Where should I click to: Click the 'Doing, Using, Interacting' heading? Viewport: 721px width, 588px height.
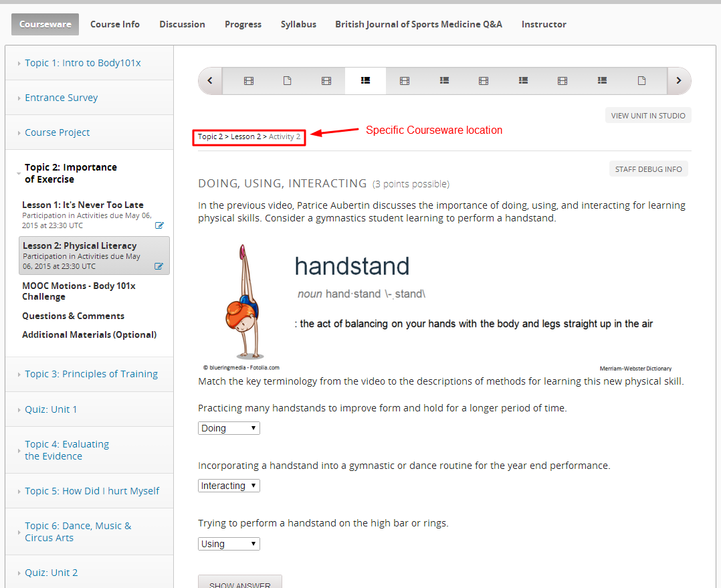click(282, 183)
